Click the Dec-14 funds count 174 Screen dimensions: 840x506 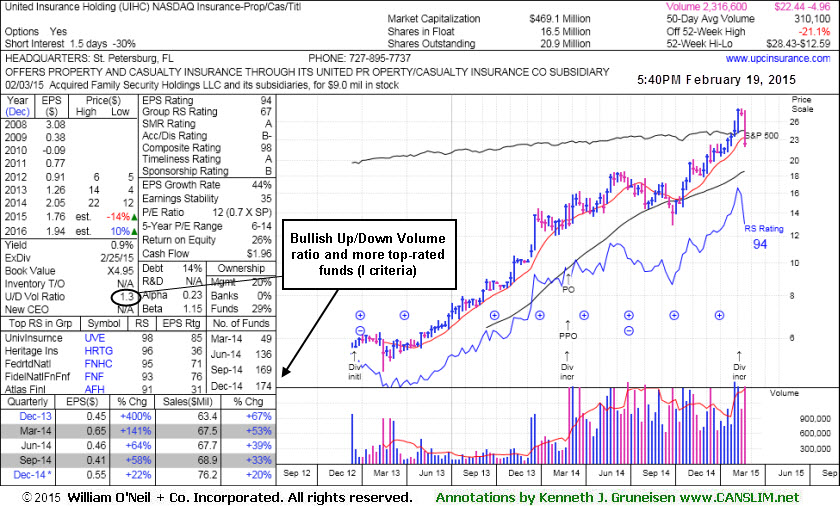[x=263, y=386]
